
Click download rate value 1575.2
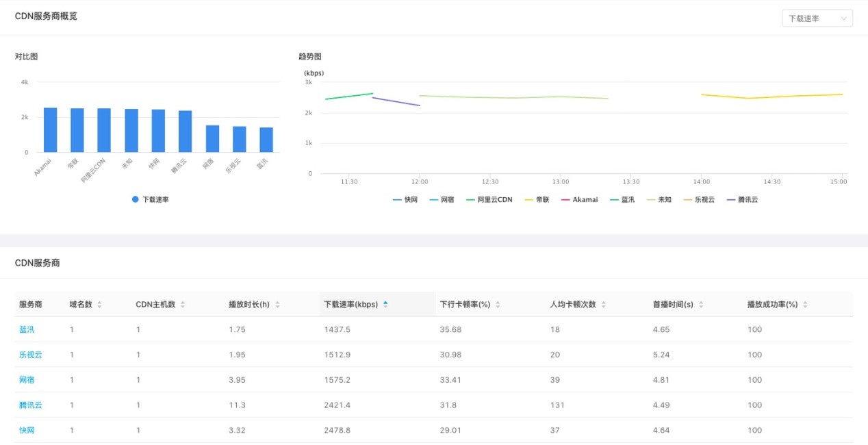click(337, 380)
